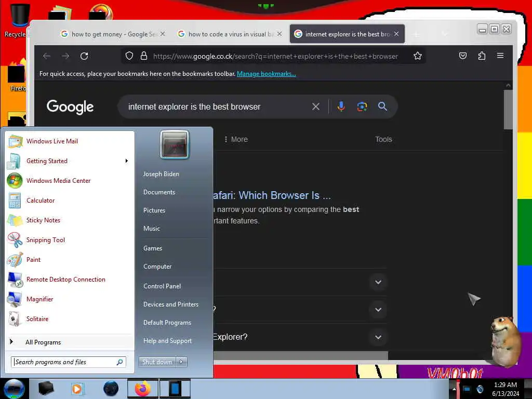This screenshot has height=399, width=532.
Task: Expand the second People also ask chevron
Action: 378,310
